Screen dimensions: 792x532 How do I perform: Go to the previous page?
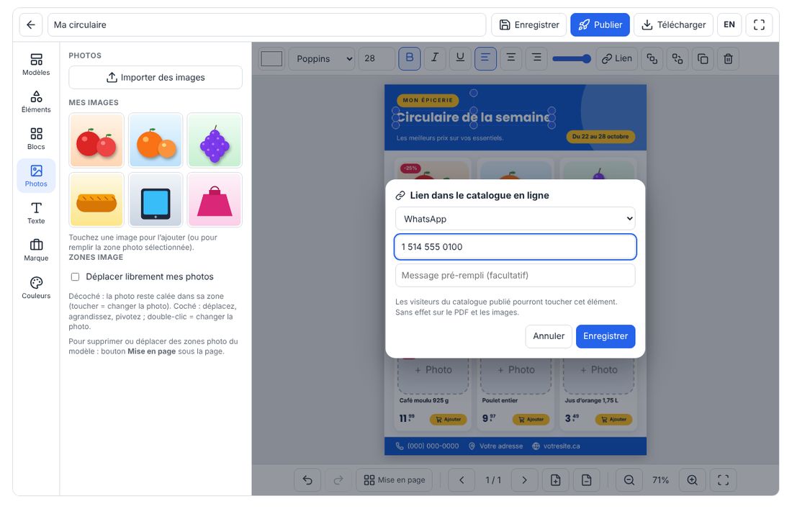point(462,480)
